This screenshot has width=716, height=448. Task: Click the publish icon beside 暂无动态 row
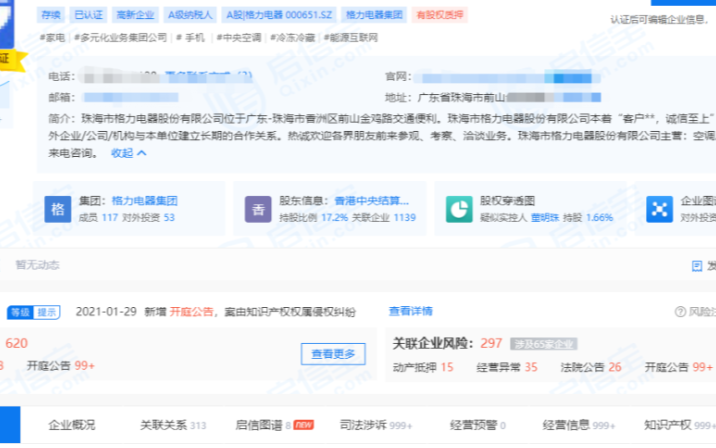point(697,266)
